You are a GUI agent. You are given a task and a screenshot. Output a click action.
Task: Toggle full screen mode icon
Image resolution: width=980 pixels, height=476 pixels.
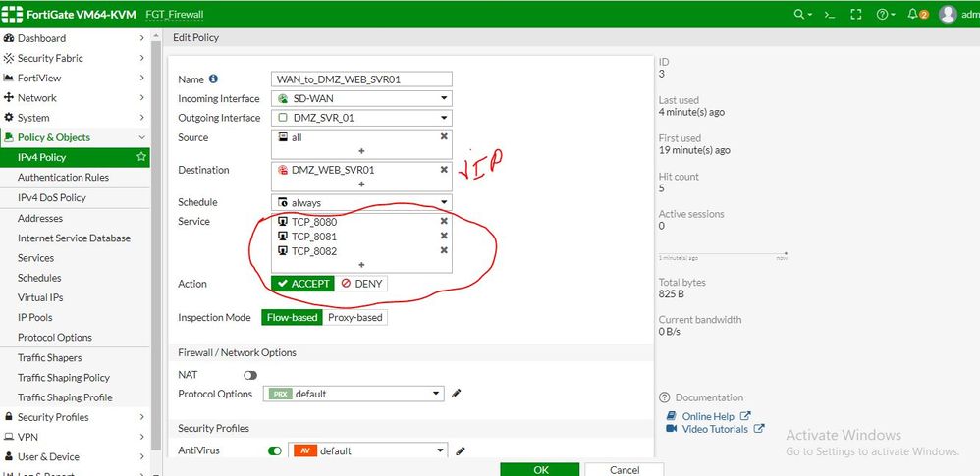[856, 15]
